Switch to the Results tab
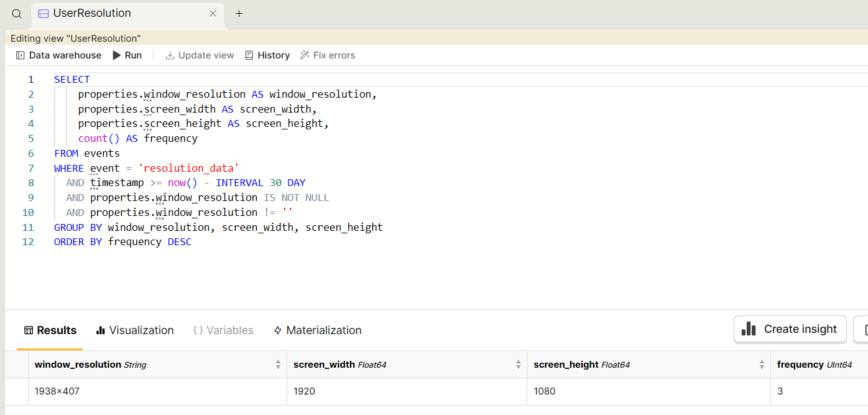The width and height of the screenshot is (868, 415). tap(50, 330)
